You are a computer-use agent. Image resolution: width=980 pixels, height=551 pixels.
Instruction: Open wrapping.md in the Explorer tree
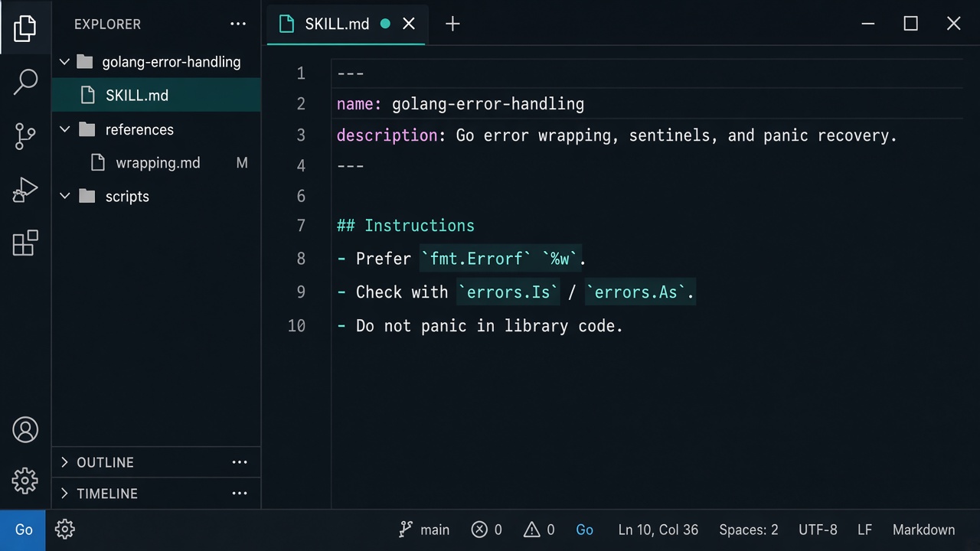156,163
